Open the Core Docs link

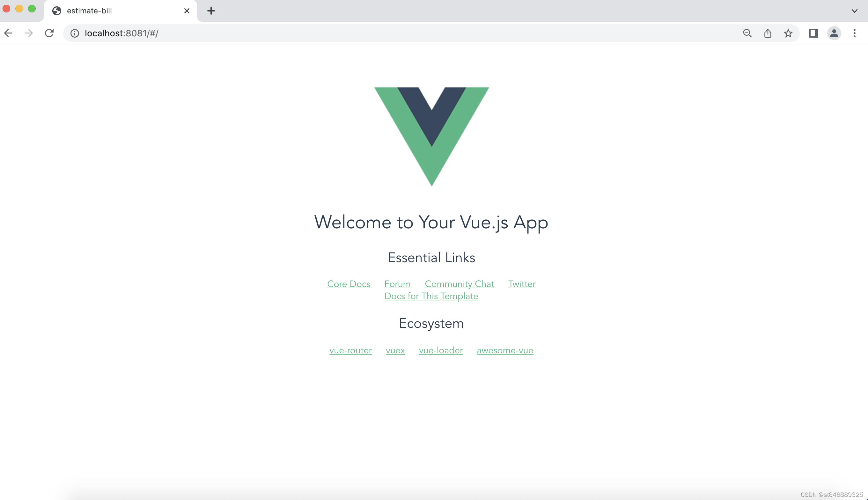(x=349, y=284)
